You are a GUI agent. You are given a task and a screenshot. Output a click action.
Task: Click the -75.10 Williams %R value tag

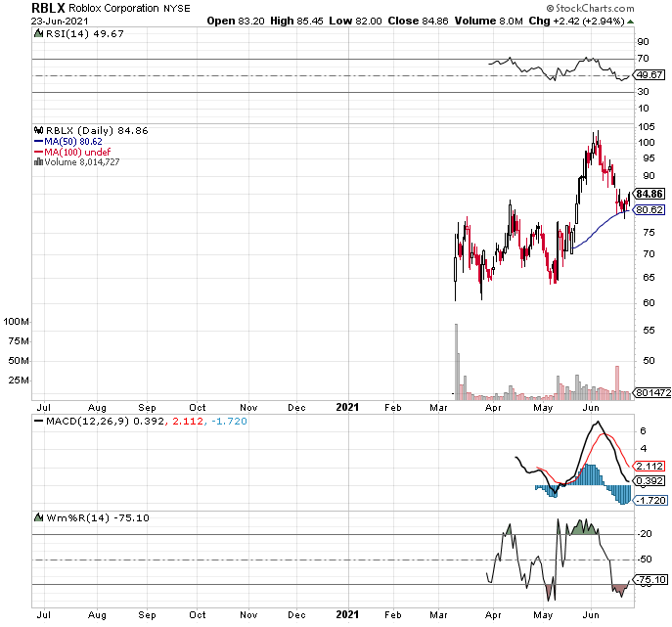tap(651, 580)
